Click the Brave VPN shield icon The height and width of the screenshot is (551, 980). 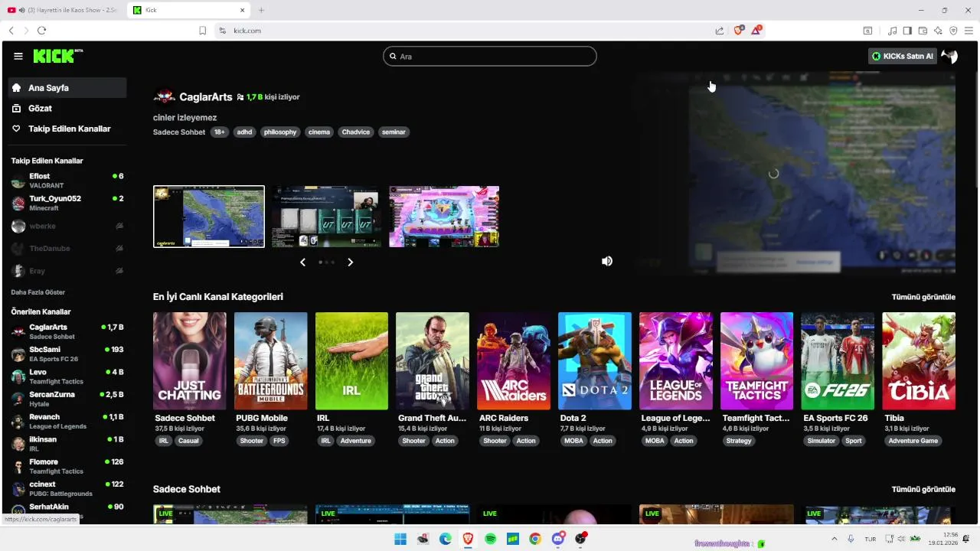(953, 31)
